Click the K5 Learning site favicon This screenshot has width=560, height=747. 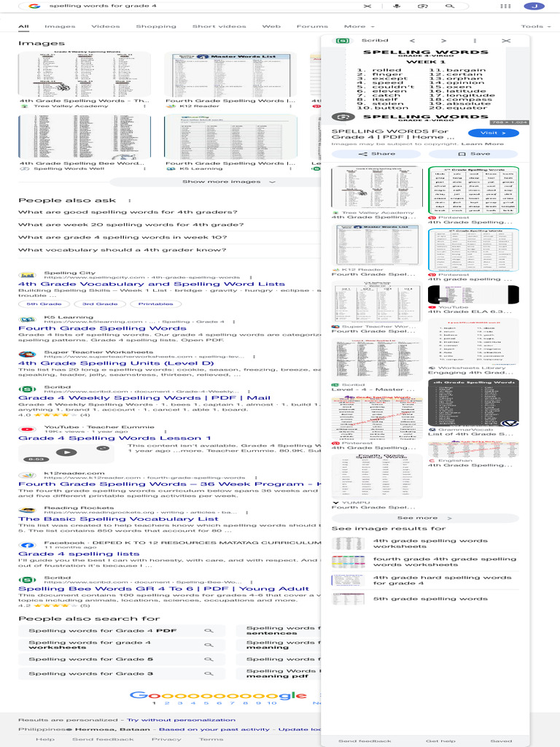click(27, 320)
